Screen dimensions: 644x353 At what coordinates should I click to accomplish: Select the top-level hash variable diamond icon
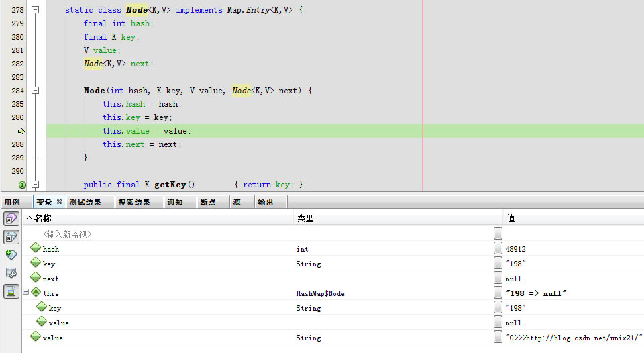click(x=36, y=248)
